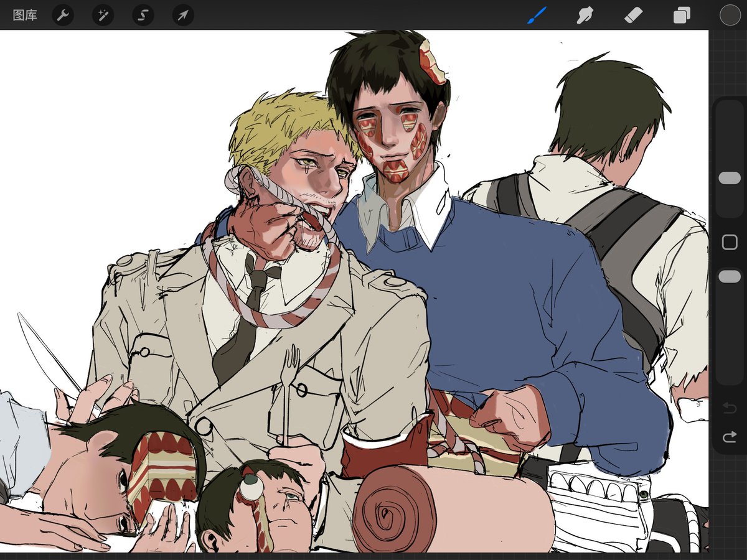Open the Actions menu with the wrench icon

pos(62,15)
